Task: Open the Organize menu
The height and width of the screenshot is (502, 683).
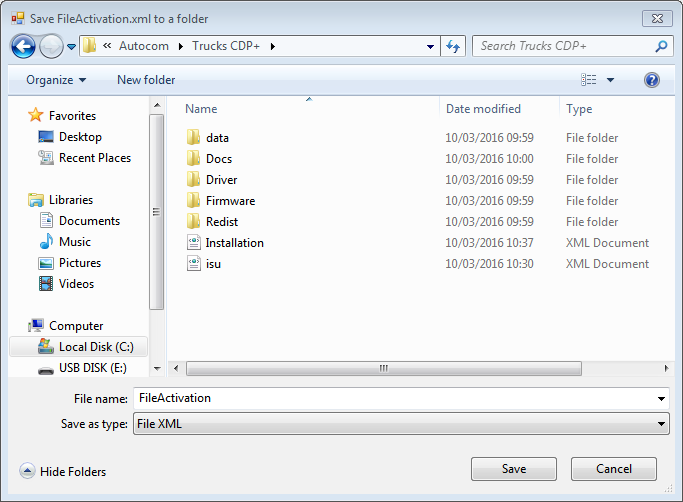Action: pos(56,80)
